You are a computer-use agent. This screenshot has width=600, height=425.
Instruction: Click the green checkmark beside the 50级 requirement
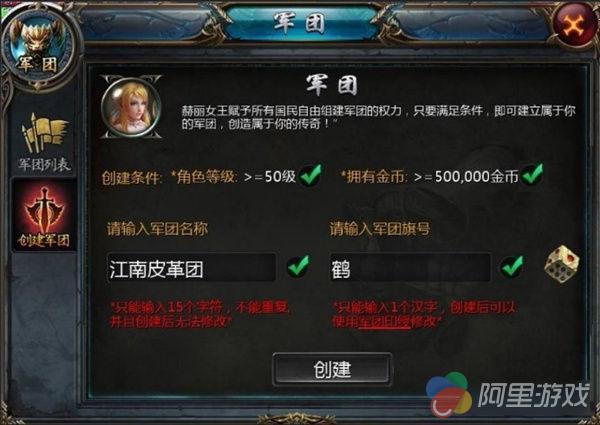click(x=311, y=176)
